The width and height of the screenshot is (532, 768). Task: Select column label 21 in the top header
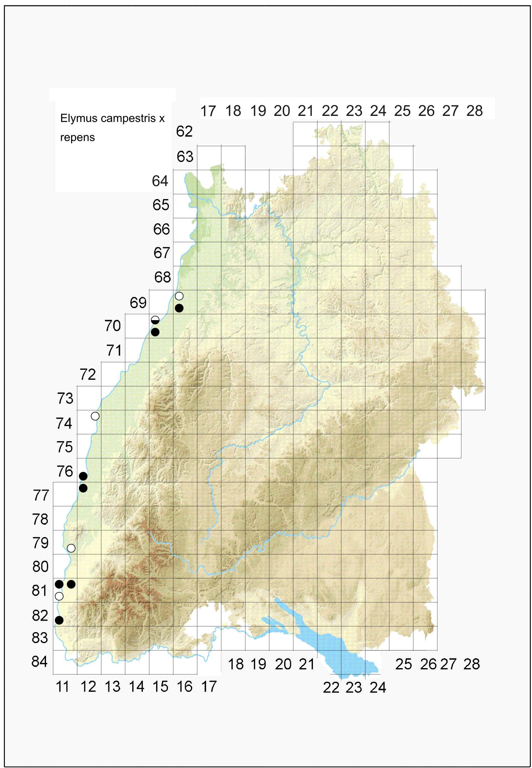[306, 111]
